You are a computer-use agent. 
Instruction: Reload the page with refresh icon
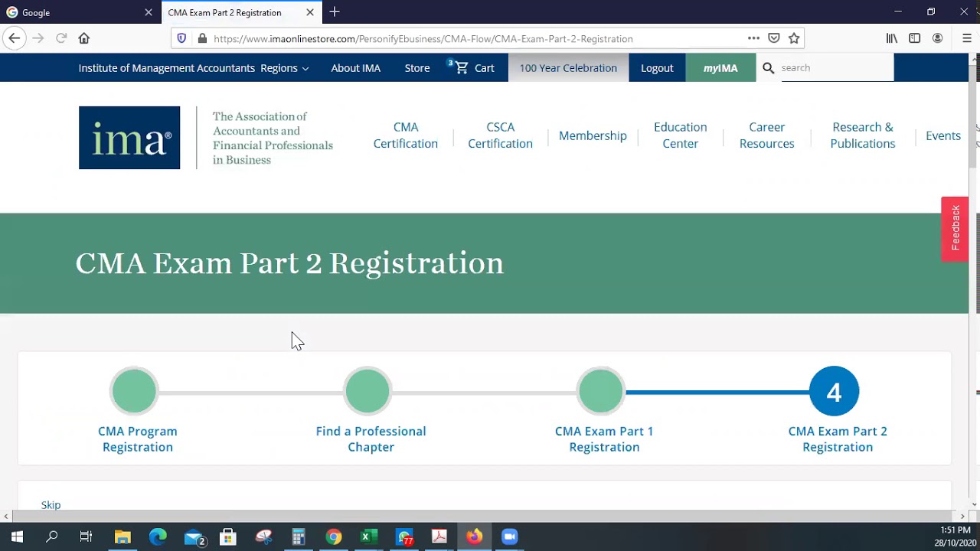click(x=61, y=38)
